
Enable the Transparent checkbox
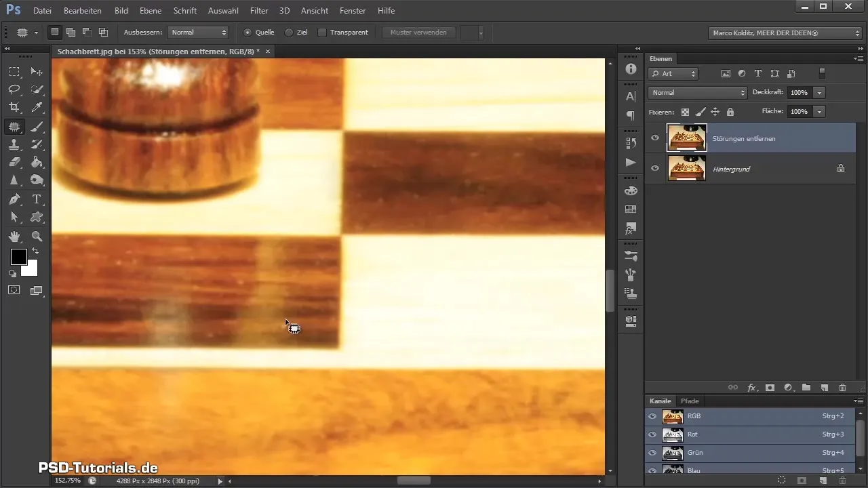[322, 32]
